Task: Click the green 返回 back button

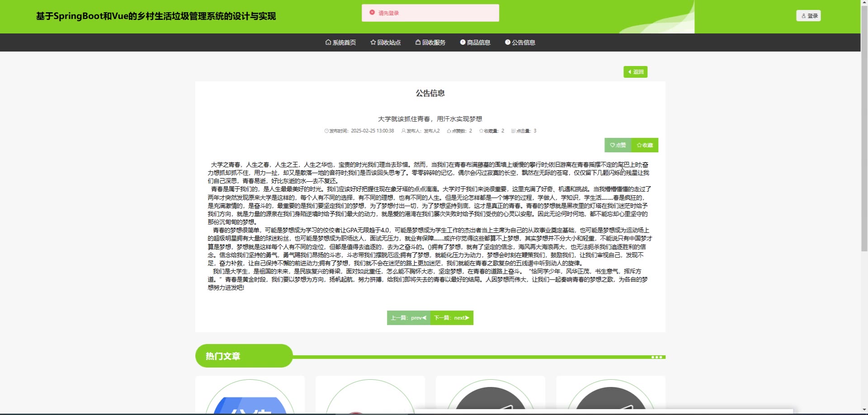Action: coord(635,72)
